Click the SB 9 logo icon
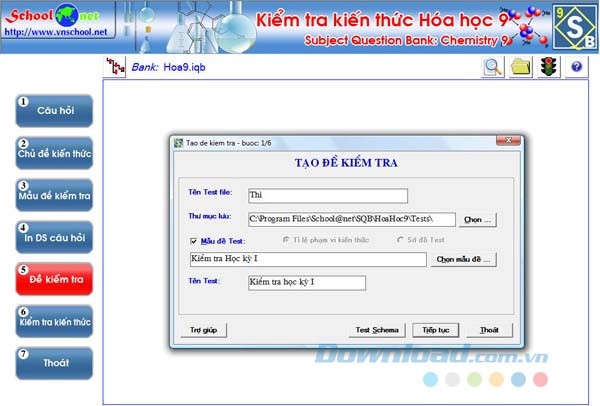 (x=575, y=27)
